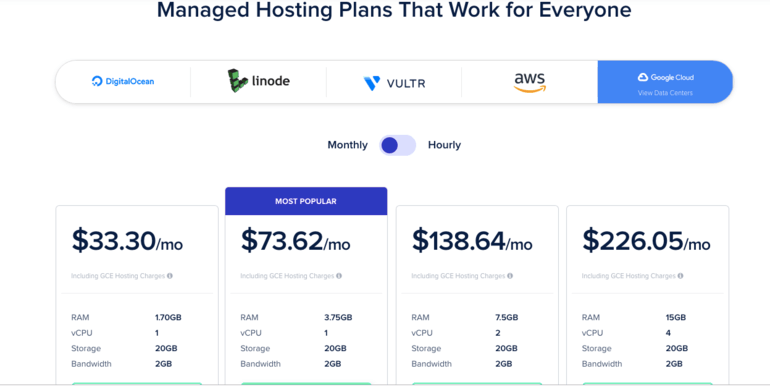Click the green button under $138.64 plan

pyautogui.click(x=477, y=384)
